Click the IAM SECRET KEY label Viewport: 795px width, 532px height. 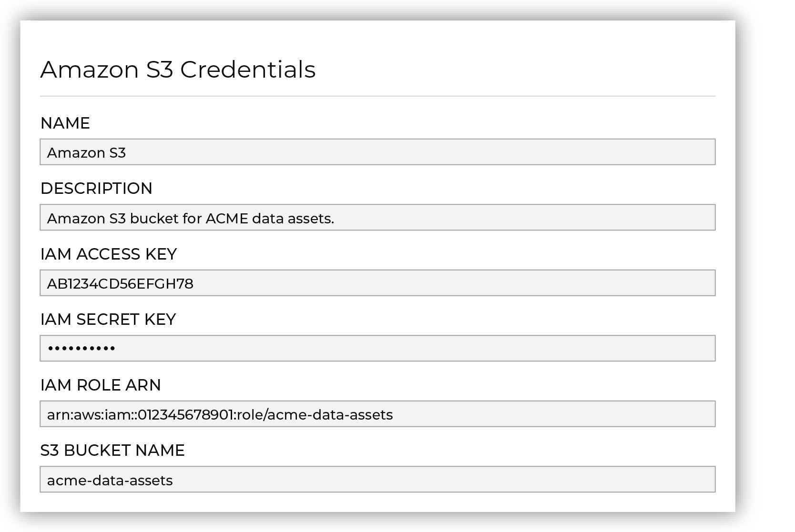coord(108,320)
